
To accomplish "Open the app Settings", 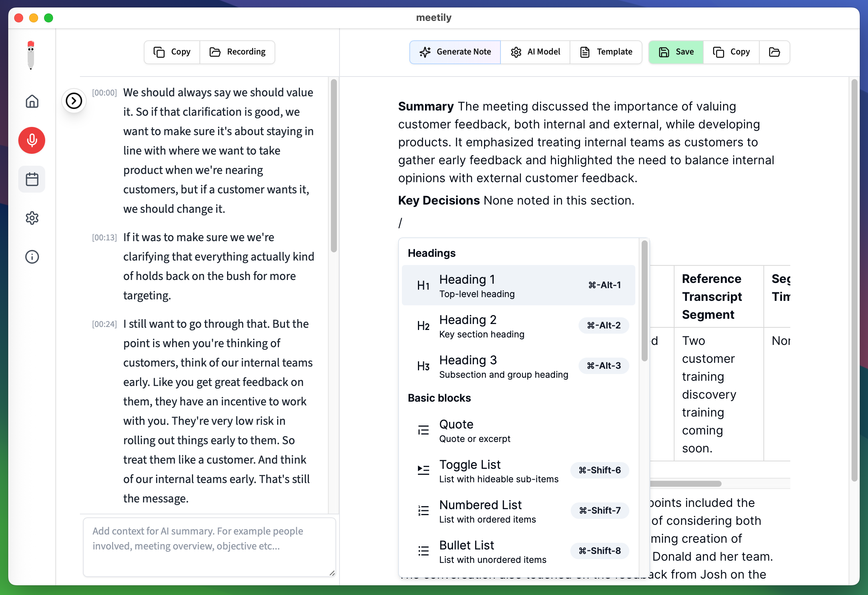I will coord(32,218).
